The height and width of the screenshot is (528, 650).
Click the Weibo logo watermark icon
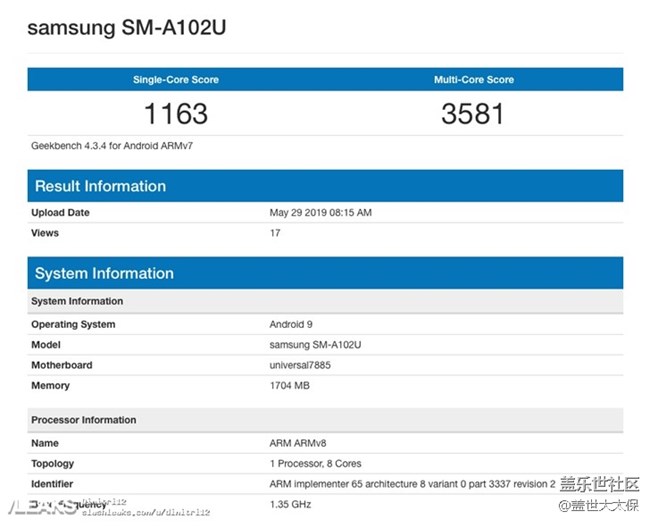coord(567,506)
